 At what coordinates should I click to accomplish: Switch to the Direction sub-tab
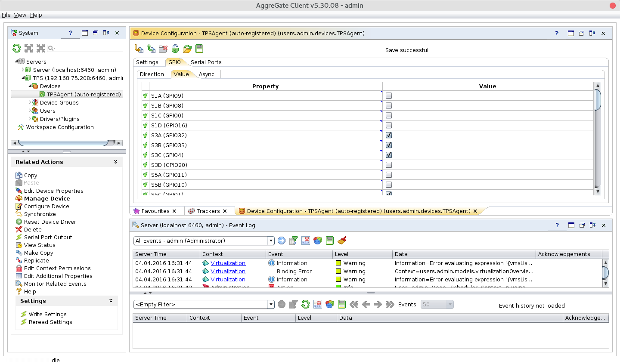[152, 74]
